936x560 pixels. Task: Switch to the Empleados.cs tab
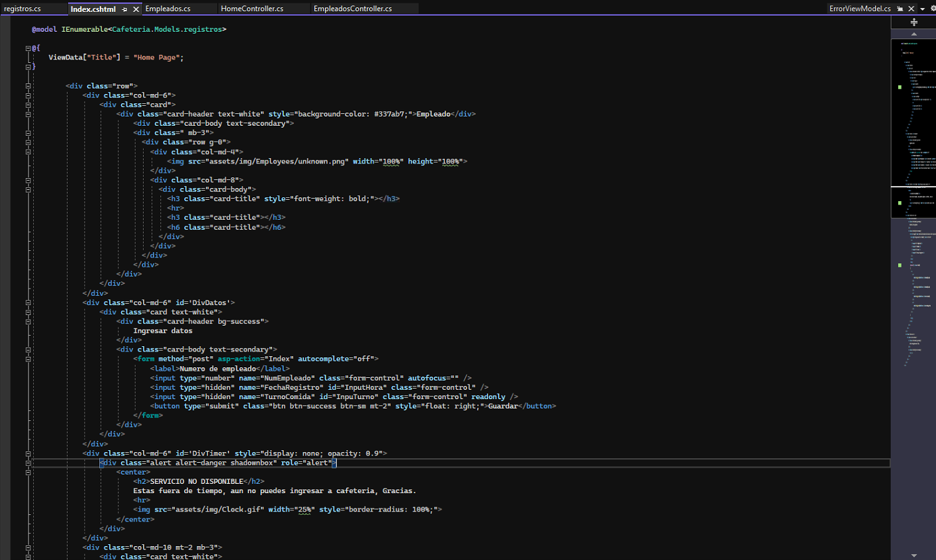point(168,9)
